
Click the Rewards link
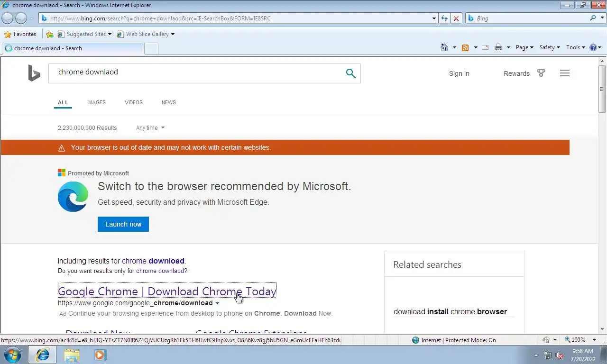(516, 73)
